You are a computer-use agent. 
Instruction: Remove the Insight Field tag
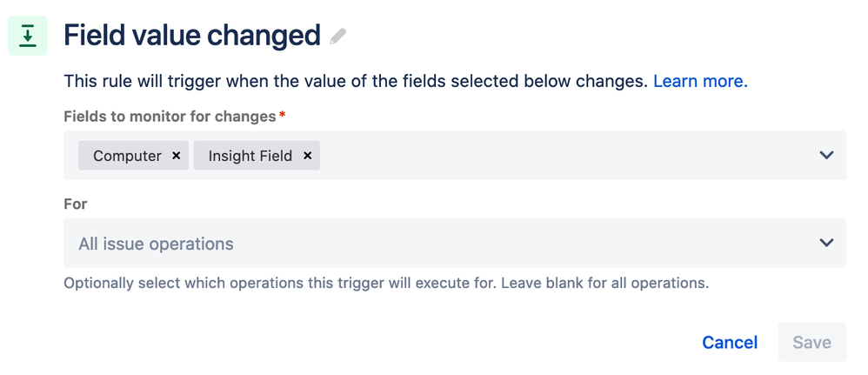(x=307, y=156)
